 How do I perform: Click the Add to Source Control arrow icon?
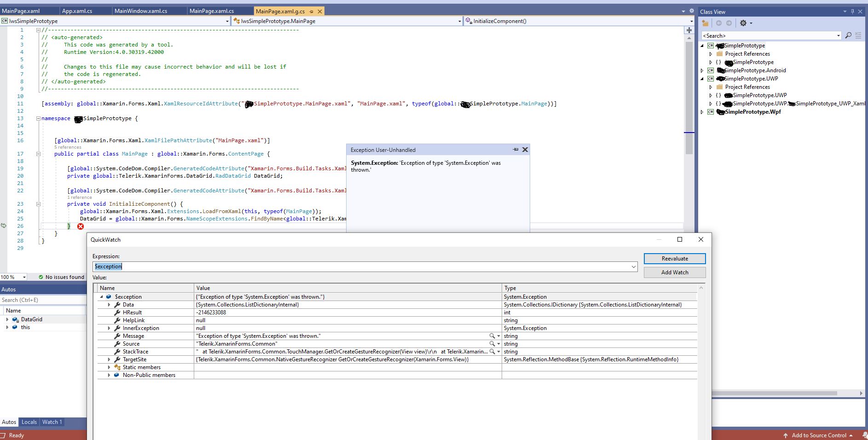tap(786, 435)
